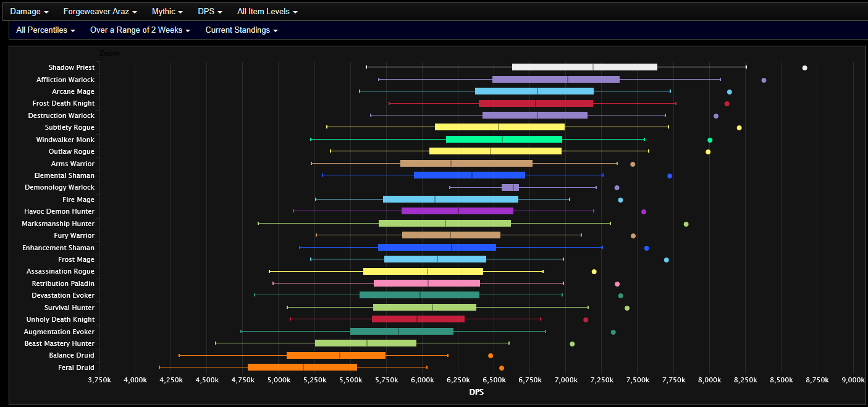868x407 pixels.
Task: Open the Current Standings dropdown
Action: tap(242, 30)
